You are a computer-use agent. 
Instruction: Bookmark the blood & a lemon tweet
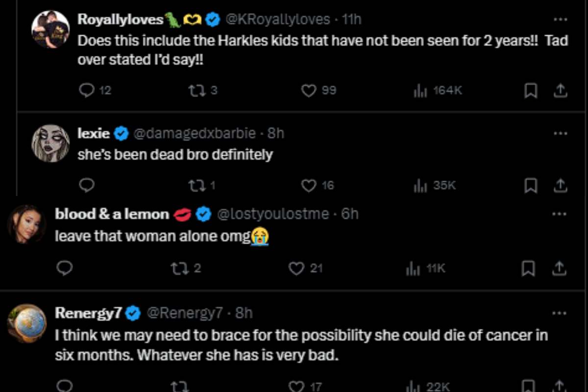pos(528,269)
